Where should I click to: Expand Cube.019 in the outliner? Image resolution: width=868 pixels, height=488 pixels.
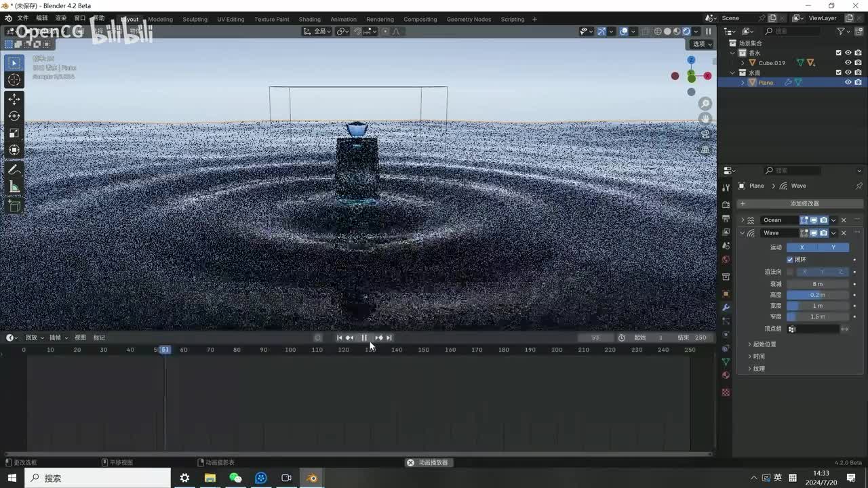point(743,63)
